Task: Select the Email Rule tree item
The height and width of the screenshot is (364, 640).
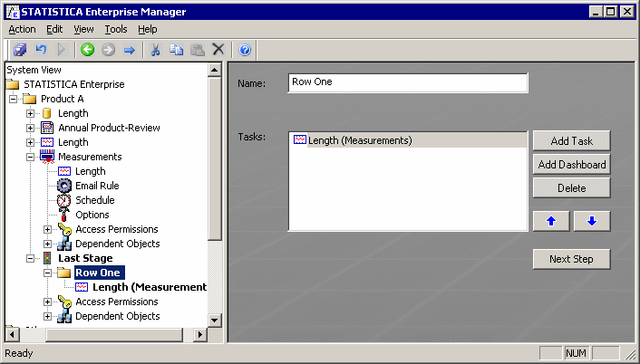Action: (x=97, y=186)
